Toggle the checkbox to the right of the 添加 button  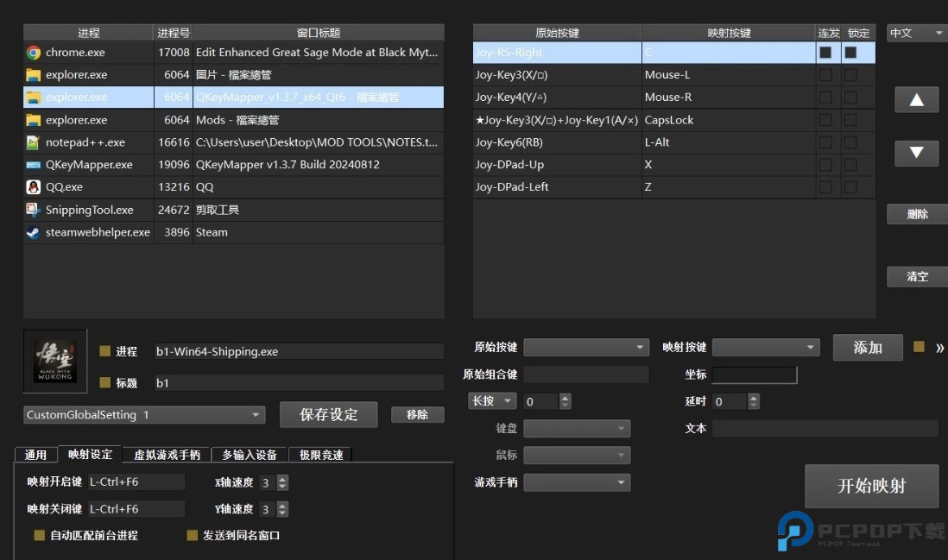pyautogui.click(x=919, y=347)
